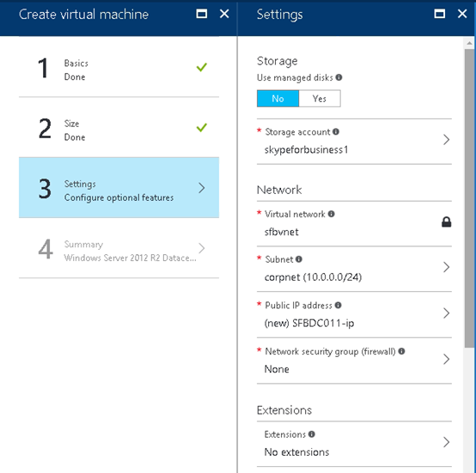This screenshot has width=476, height=473.
Task: Show info tooltip for Extensions
Action: [x=312, y=434]
